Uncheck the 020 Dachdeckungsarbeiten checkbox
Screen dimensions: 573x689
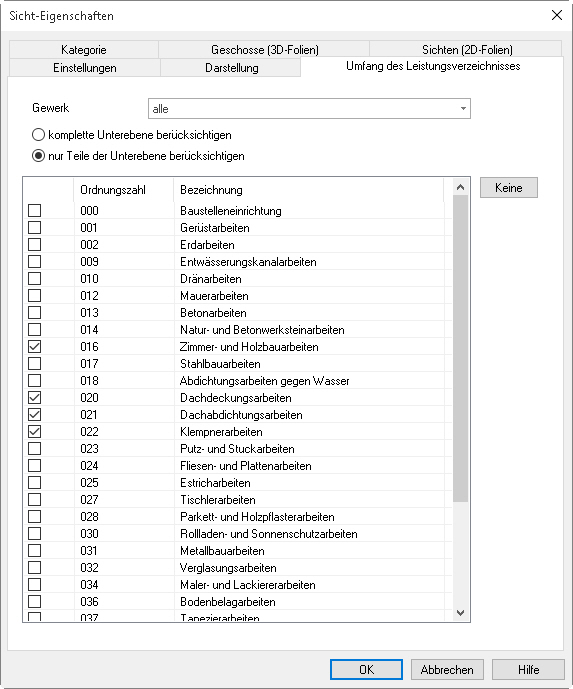35,398
